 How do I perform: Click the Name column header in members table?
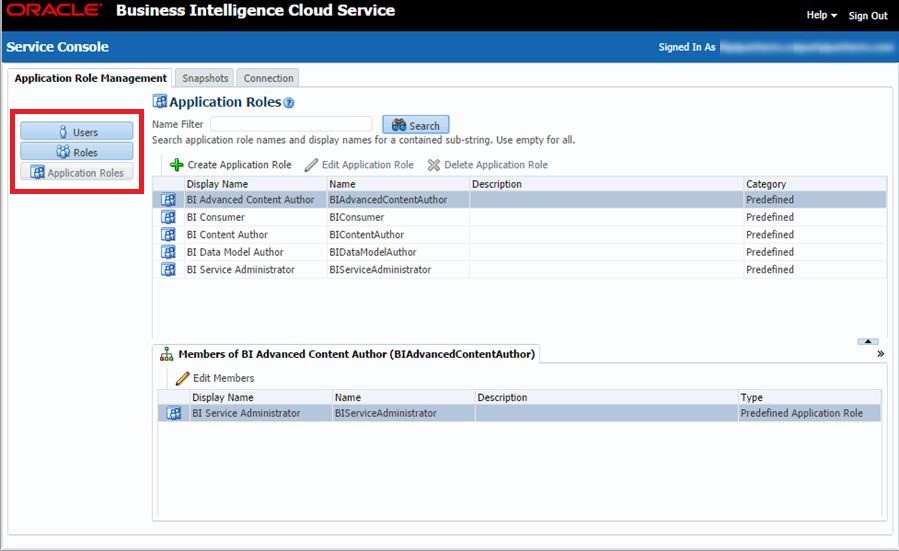(404, 397)
